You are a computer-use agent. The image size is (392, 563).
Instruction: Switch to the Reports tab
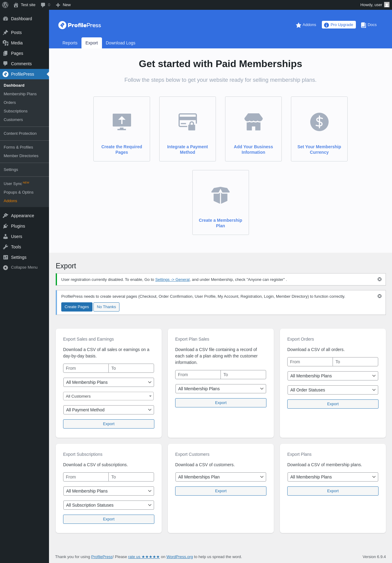70,43
